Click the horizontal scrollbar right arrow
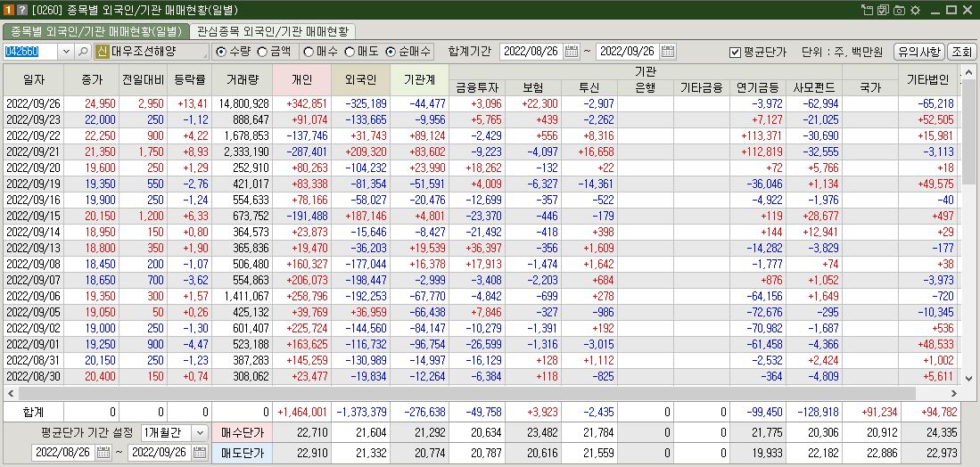Viewport: 980px width, 467px height. point(954,393)
